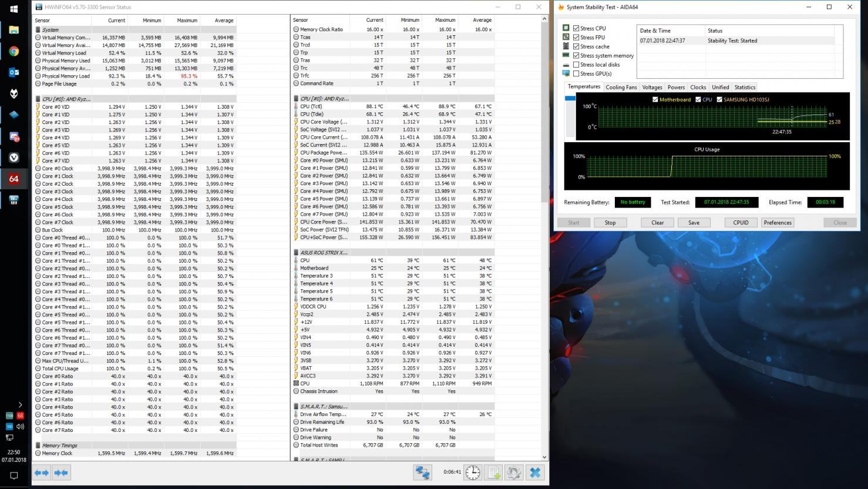Screen dimensions: 868x489
Task: Switch to the Statistics tab
Action: pos(745,87)
